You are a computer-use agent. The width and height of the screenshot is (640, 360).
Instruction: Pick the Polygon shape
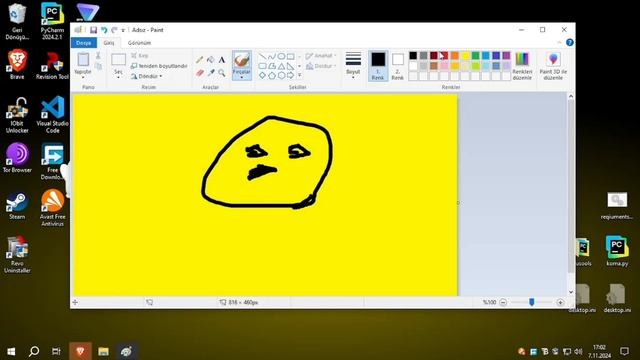(272, 66)
